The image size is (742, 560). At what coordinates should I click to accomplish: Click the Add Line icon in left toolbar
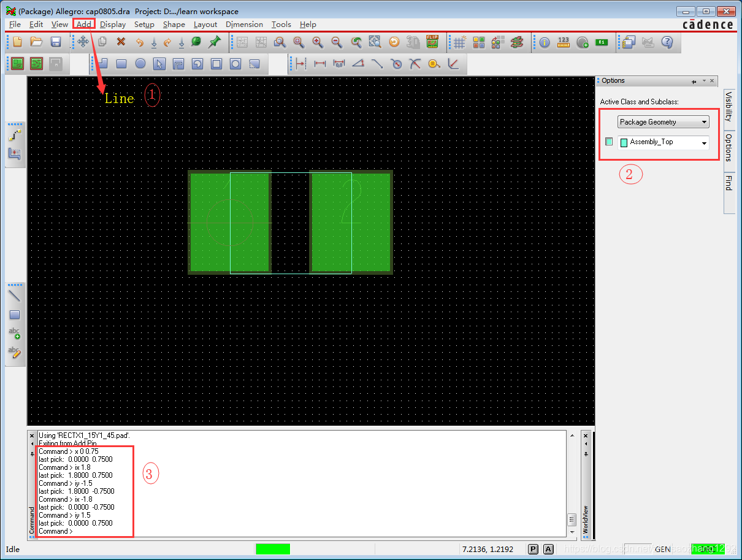coord(15,295)
